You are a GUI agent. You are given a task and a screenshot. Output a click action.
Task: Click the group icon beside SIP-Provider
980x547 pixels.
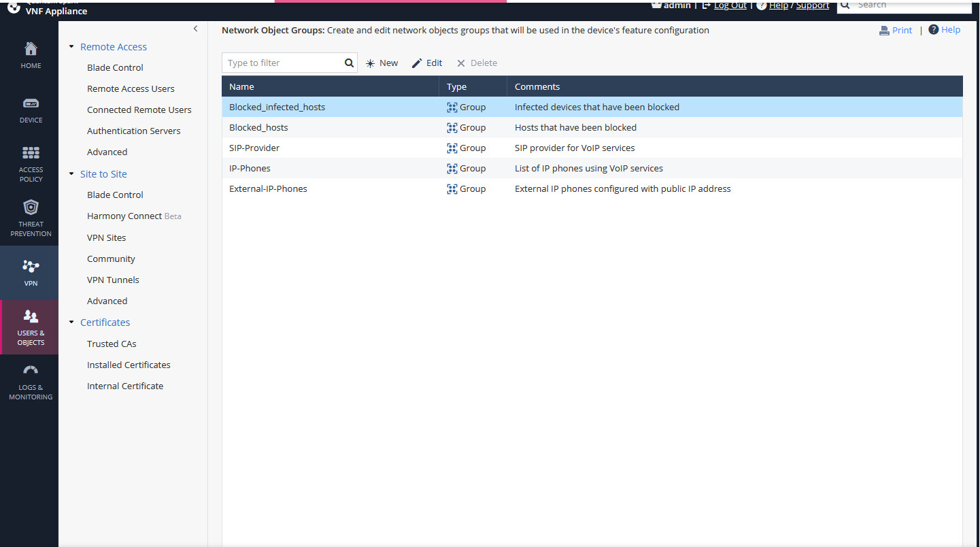point(452,148)
